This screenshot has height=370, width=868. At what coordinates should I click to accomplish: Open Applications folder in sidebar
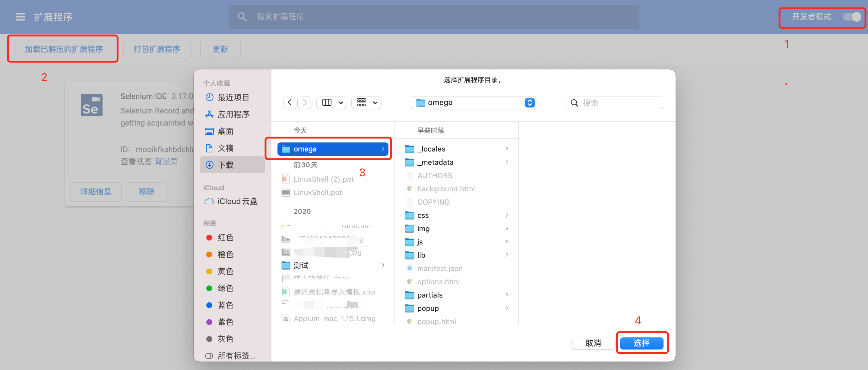coord(233,114)
